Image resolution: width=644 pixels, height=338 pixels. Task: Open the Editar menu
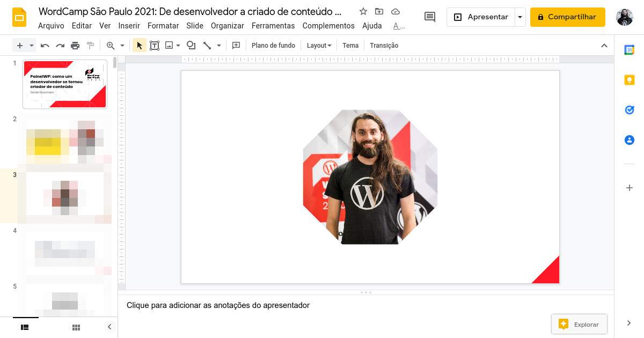click(82, 26)
